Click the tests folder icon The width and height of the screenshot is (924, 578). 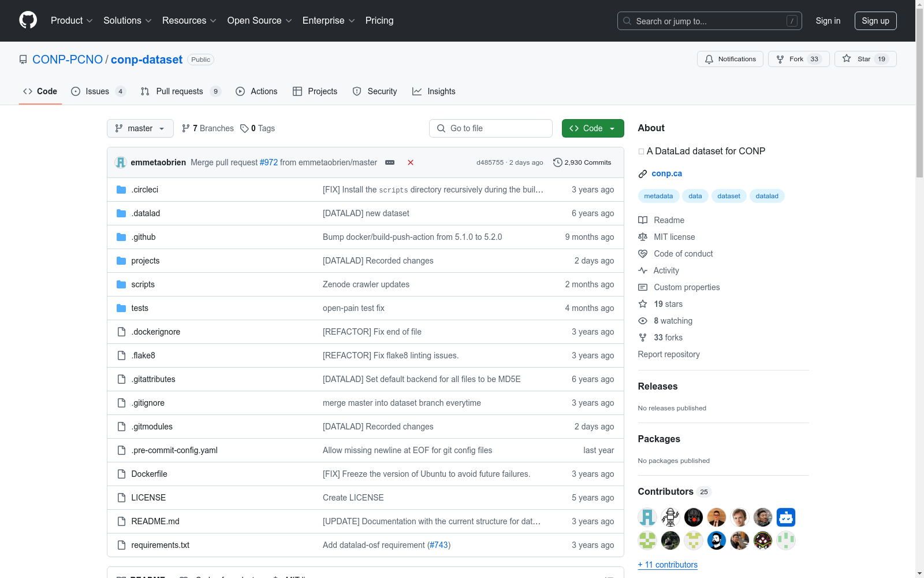(x=121, y=308)
